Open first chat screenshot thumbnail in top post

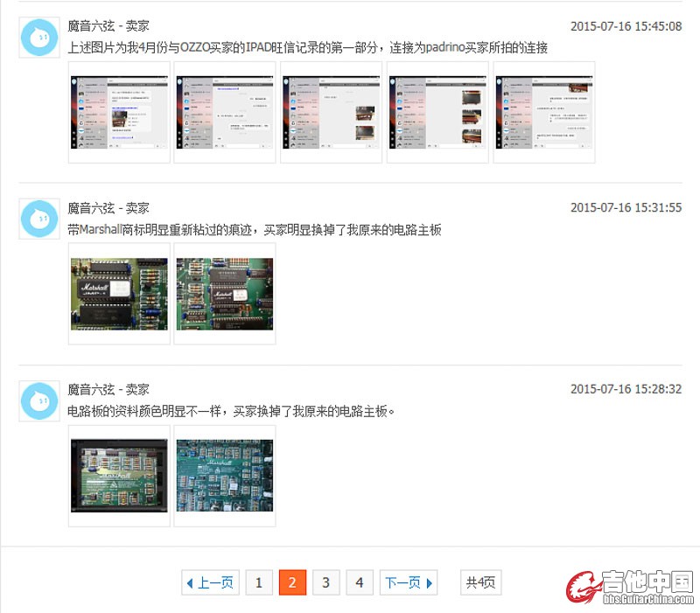119,112
